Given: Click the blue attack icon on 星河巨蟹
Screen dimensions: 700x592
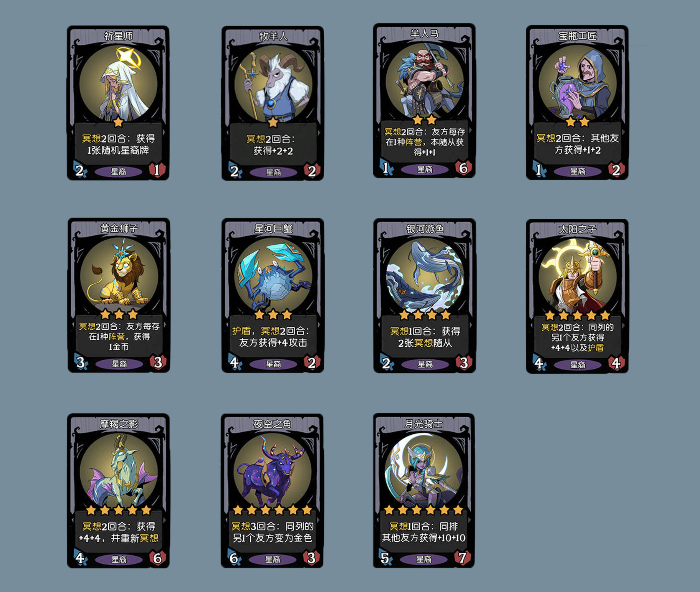Looking at the screenshot, I should pos(234,362).
